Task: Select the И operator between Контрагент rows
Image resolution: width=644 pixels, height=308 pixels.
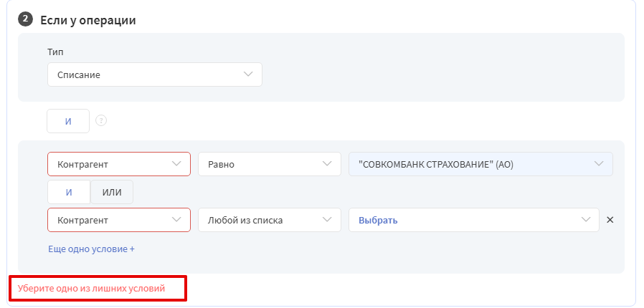Action: click(x=69, y=192)
